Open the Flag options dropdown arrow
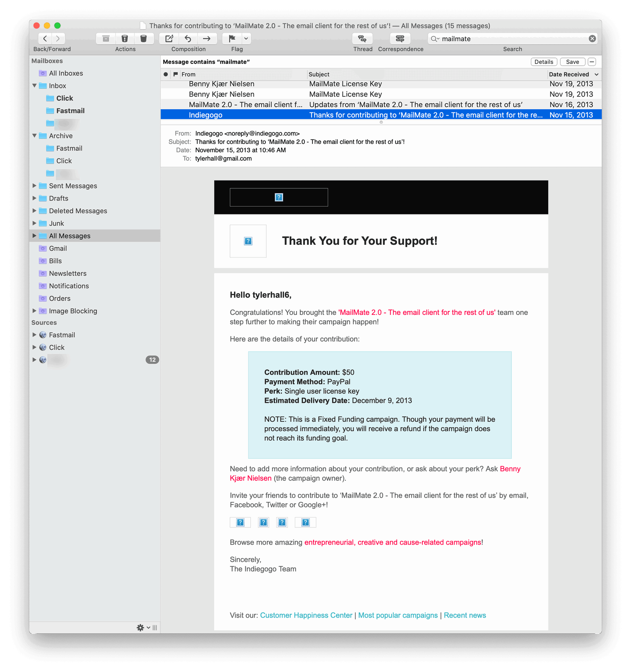This screenshot has width=631, height=672. click(x=246, y=38)
